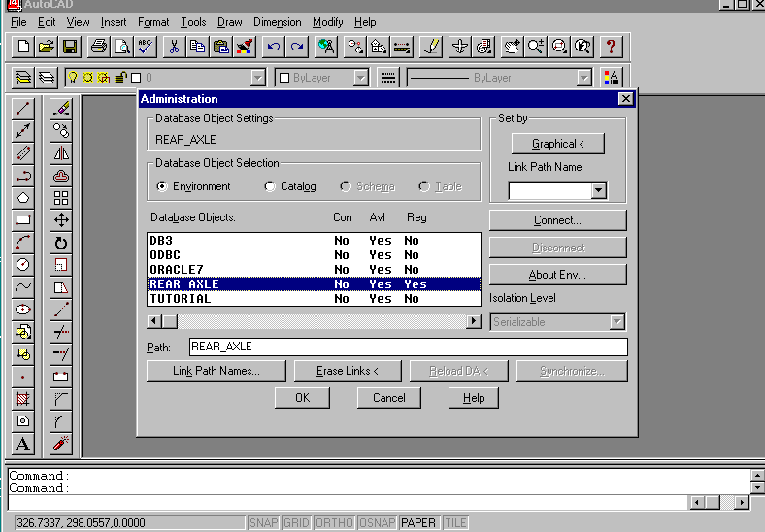765x532 pixels.
Task: Open the Link Path Name dropdown
Action: (x=599, y=190)
